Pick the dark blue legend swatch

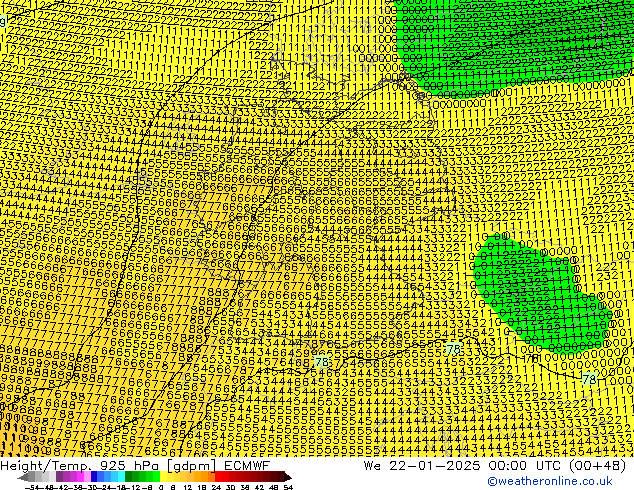(x=94, y=478)
